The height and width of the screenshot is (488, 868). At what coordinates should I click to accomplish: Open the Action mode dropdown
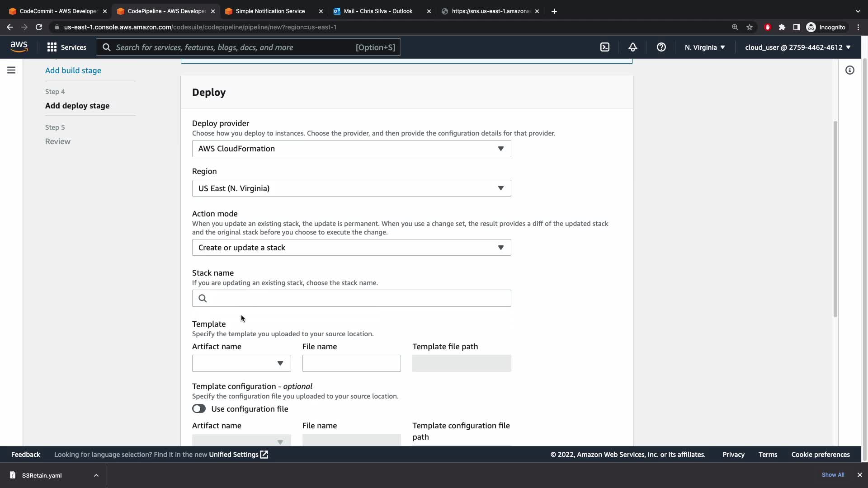tap(351, 248)
